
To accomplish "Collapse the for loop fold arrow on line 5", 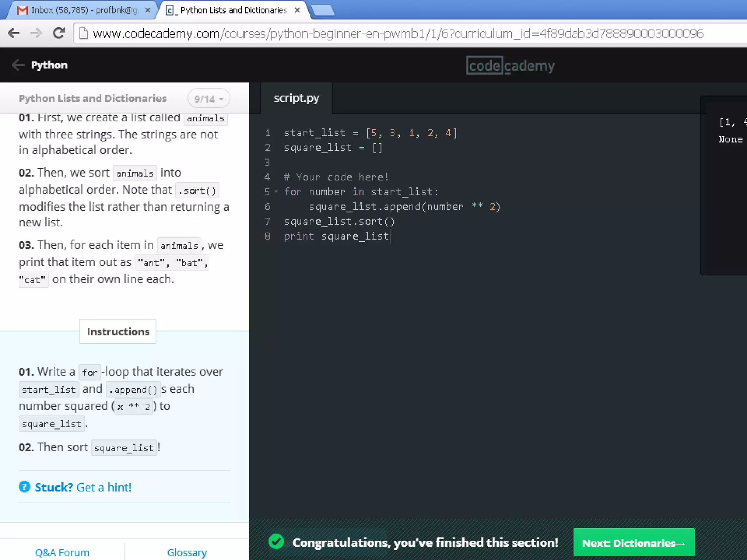I will (x=276, y=192).
